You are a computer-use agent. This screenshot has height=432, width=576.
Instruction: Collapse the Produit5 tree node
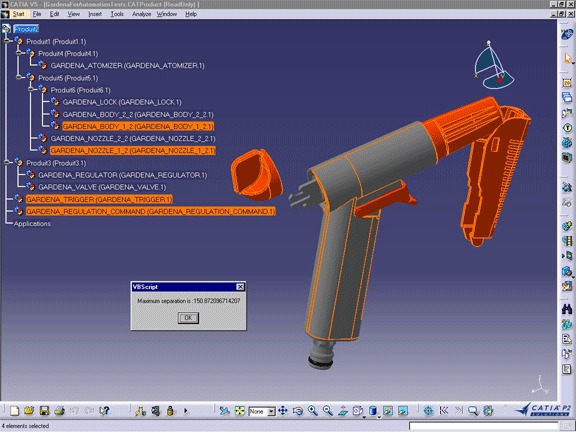click(x=19, y=78)
